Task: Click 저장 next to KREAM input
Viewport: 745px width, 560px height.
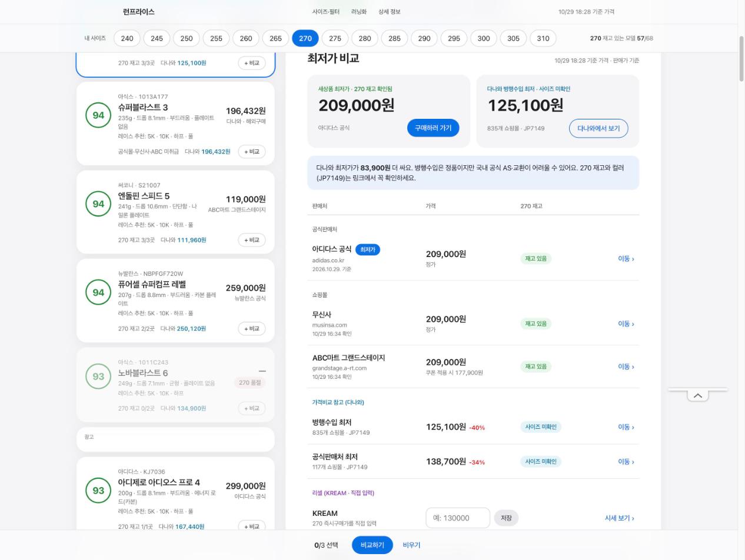Action: coord(506,518)
